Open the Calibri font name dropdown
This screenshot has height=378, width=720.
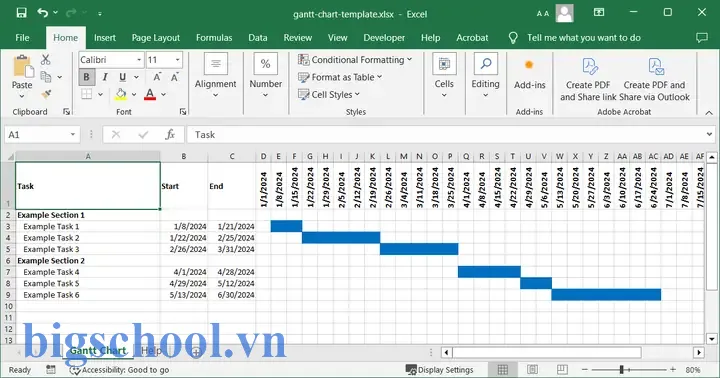139,60
